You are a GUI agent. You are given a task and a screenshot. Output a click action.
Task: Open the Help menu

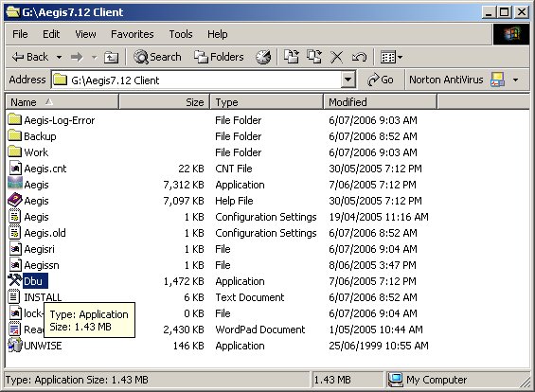coord(218,34)
